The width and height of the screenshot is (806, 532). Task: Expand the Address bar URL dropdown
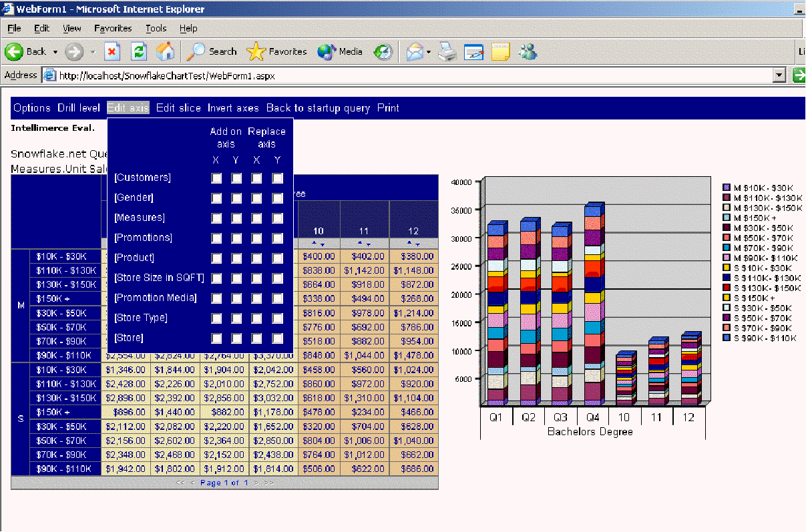[x=779, y=75]
